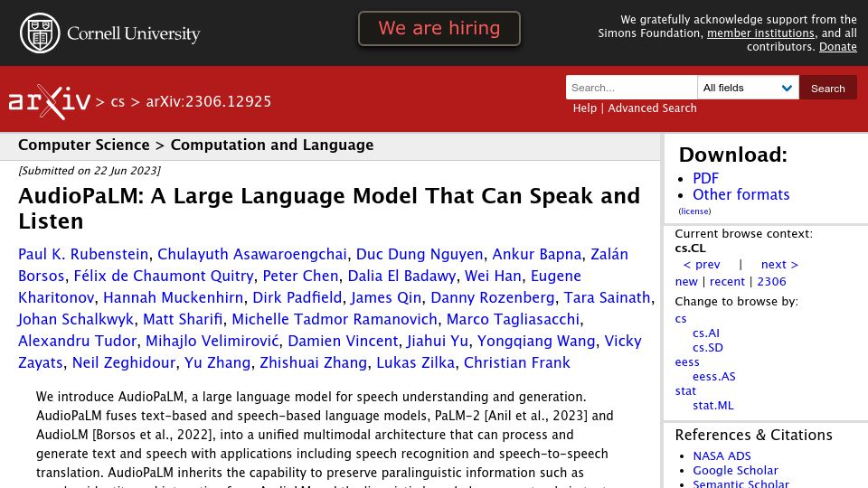Image resolution: width=868 pixels, height=488 pixels.
Task: Open author Marco Tagliasacchi
Action: [x=513, y=319]
